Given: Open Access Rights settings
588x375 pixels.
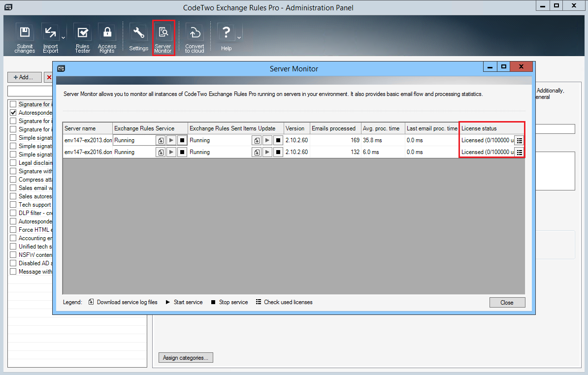Looking at the screenshot, I should click(x=107, y=37).
